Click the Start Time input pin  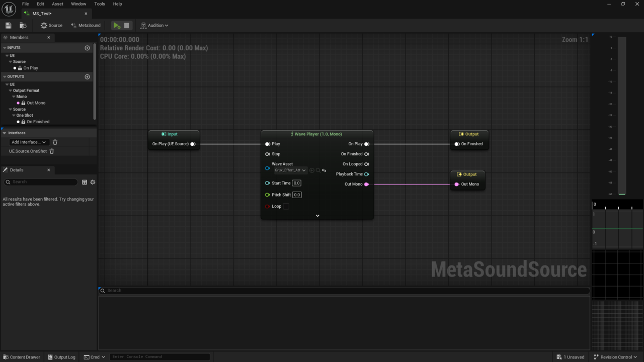click(268, 183)
